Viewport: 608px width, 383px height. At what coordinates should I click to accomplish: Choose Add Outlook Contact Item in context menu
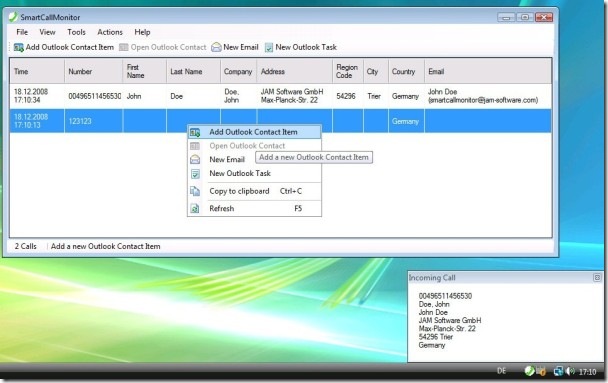coord(254,132)
